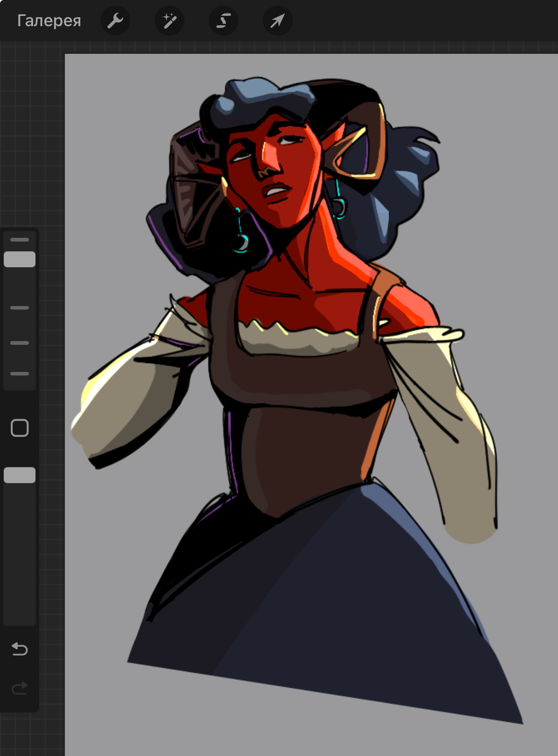Click the character's red face on canvas
This screenshot has height=756, width=558.
tap(280, 187)
